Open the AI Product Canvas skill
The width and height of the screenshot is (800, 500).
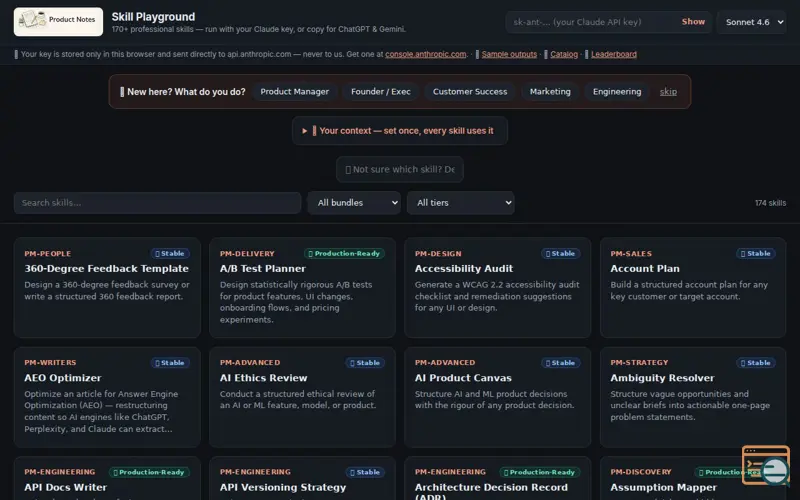tap(497, 397)
